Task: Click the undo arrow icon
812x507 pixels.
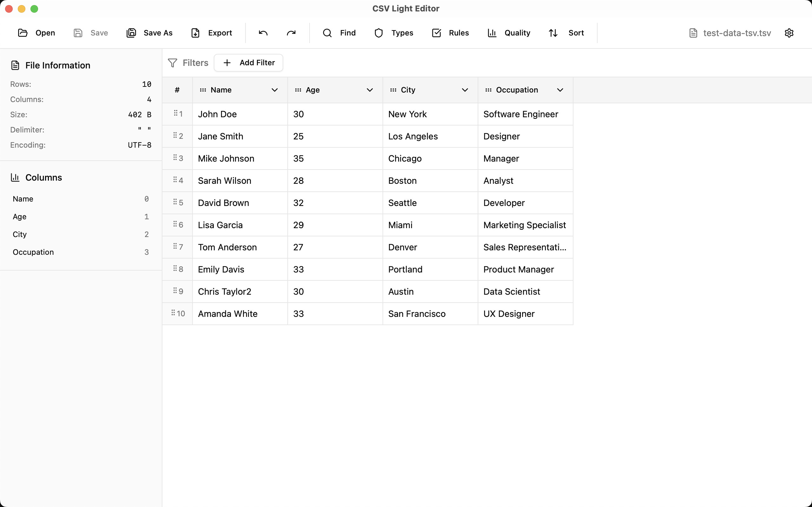Action: [x=263, y=33]
